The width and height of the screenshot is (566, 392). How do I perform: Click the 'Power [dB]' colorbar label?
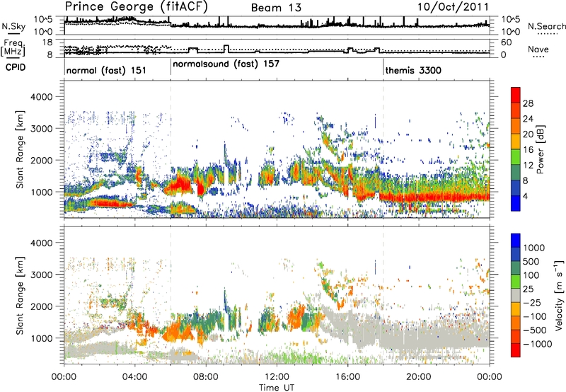click(x=540, y=149)
